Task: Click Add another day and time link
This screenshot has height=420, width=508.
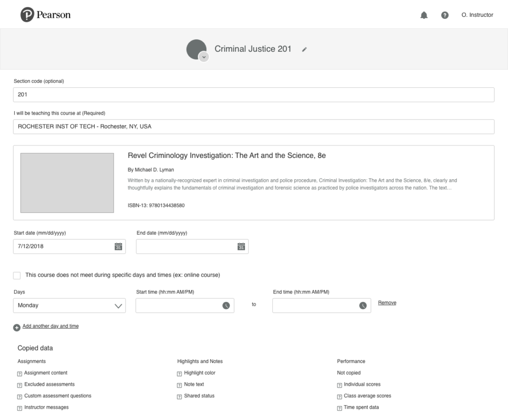Action: click(x=51, y=326)
